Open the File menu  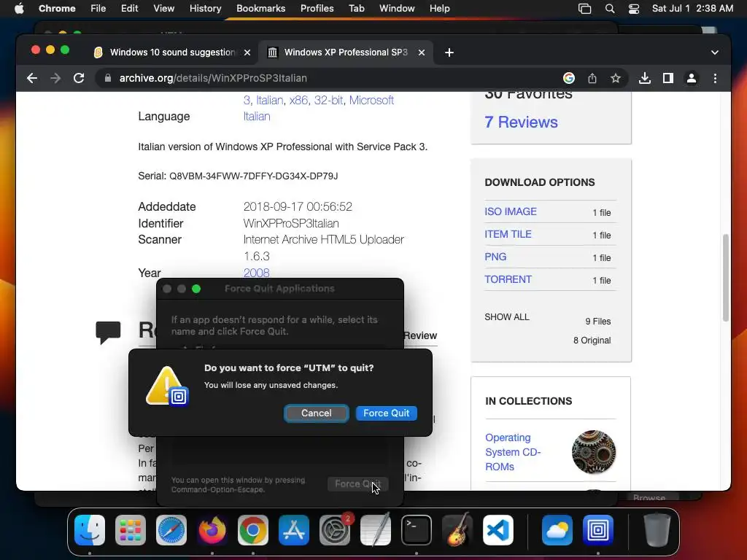pyautogui.click(x=98, y=9)
